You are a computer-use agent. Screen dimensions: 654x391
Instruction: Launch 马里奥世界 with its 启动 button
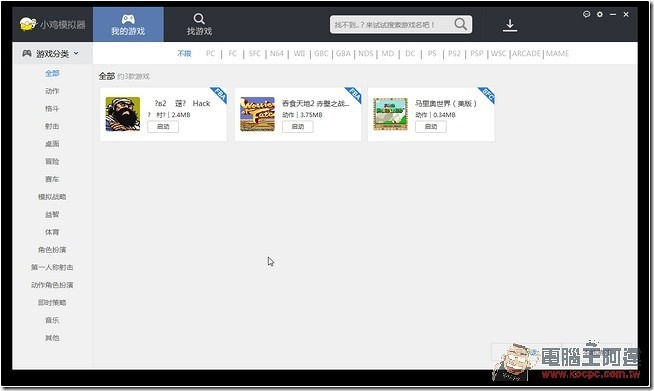coord(430,126)
